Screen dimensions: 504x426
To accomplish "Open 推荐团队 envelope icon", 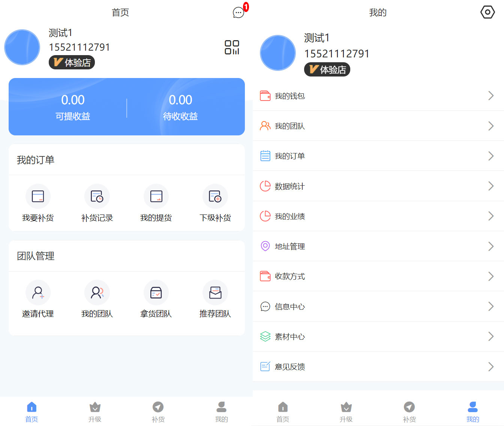I will point(215,292).
